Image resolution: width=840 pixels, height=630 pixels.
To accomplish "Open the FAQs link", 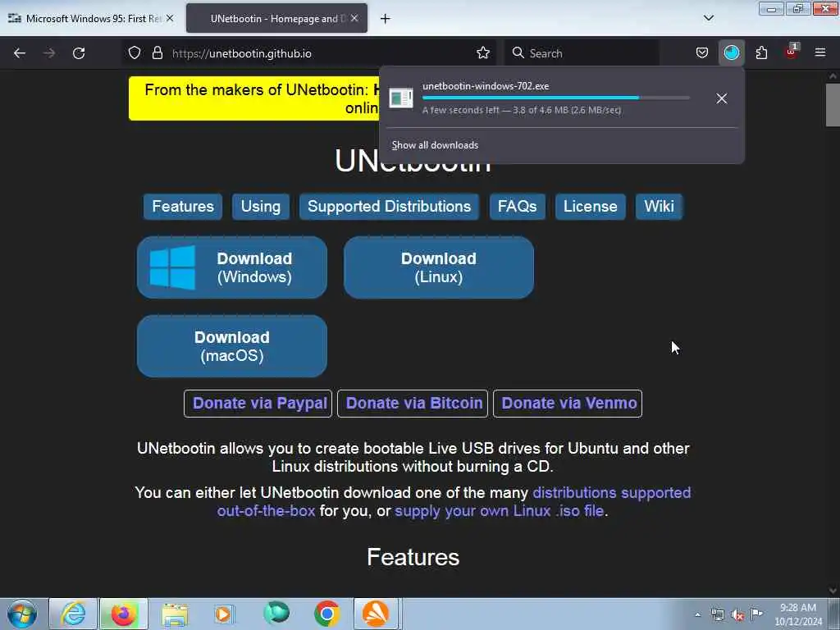I will (x=517, y=207).
